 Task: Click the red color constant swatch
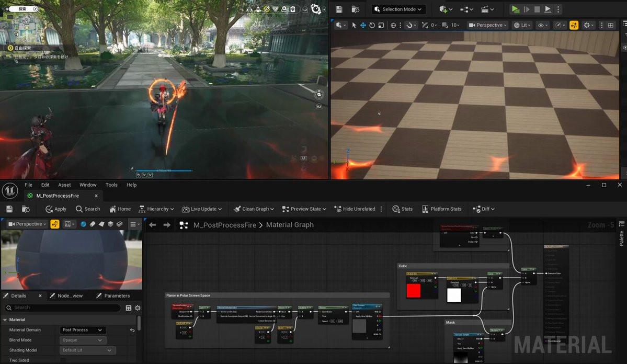point(414,290)
